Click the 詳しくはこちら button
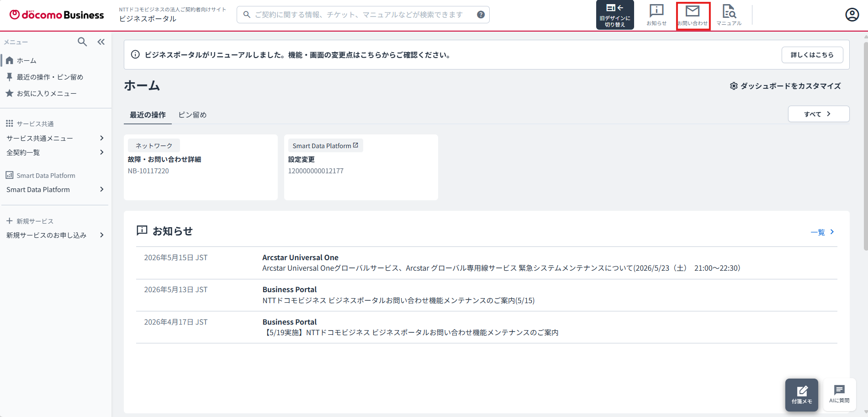The height and width of the screenshot is (417, 868). click(x=812, y=55)
